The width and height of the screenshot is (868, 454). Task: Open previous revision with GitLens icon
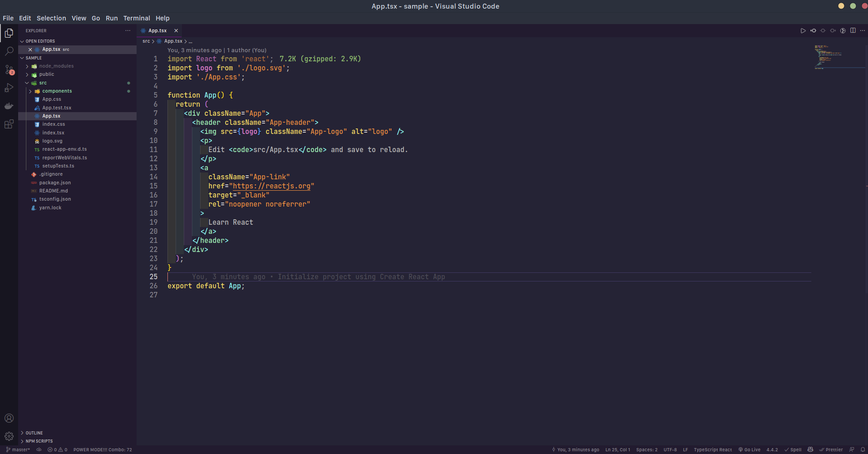tap(813, 31)
